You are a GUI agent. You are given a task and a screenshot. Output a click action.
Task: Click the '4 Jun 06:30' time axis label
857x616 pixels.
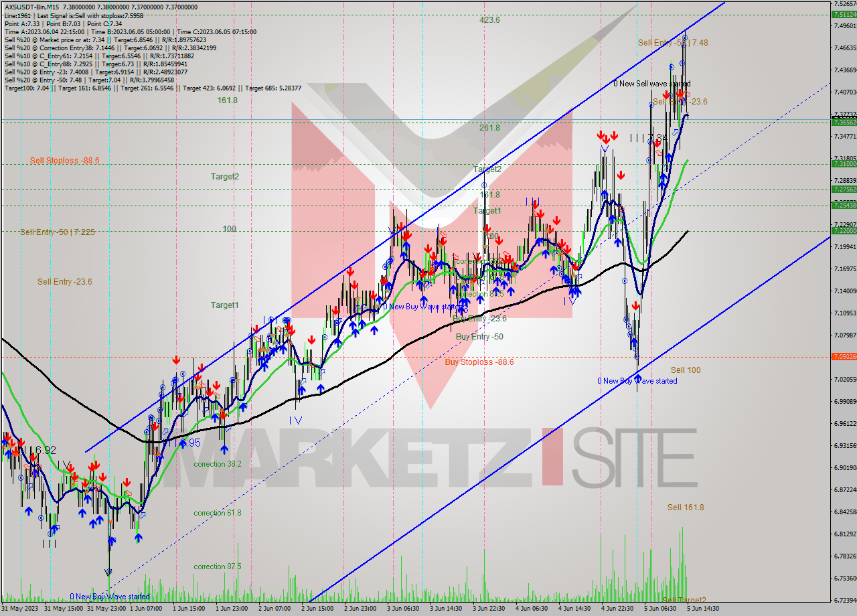(x=532, y=609)
